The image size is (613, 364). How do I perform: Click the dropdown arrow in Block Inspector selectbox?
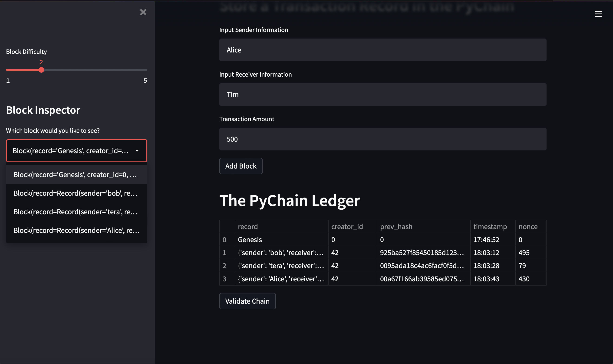(x=137, y=151)
